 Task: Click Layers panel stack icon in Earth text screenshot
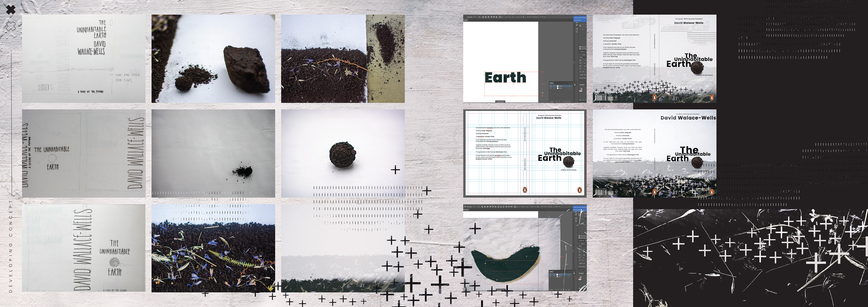click(x=575, y=85)
